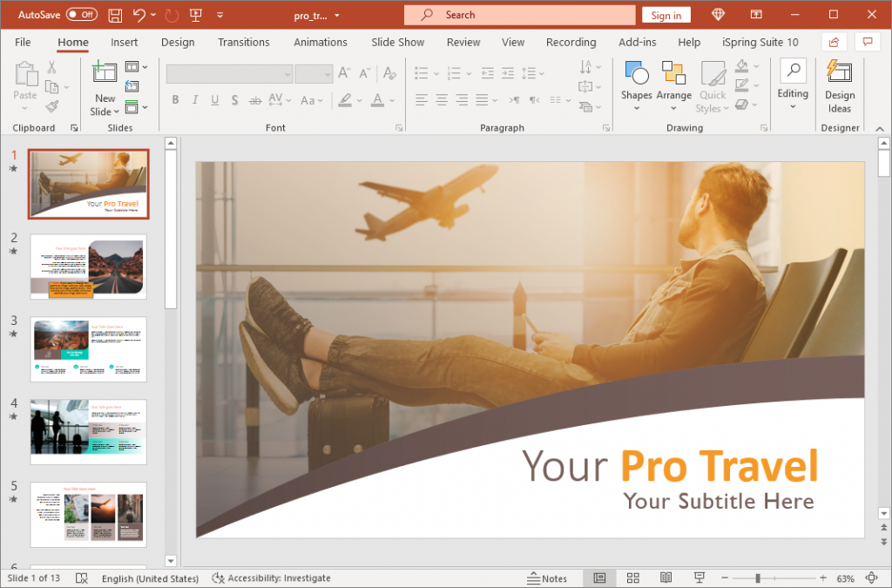
Task: Toggle Underline formatting
Action: pos(214,100)
